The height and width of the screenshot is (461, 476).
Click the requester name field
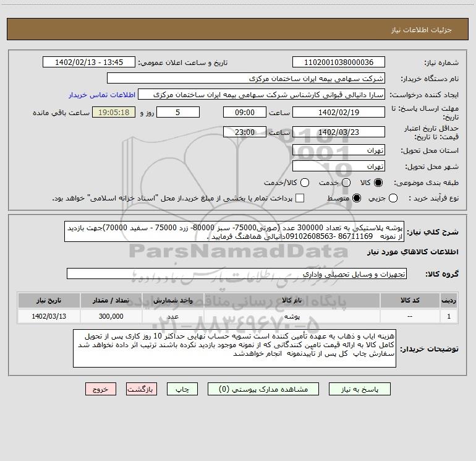tap(261, 95)
